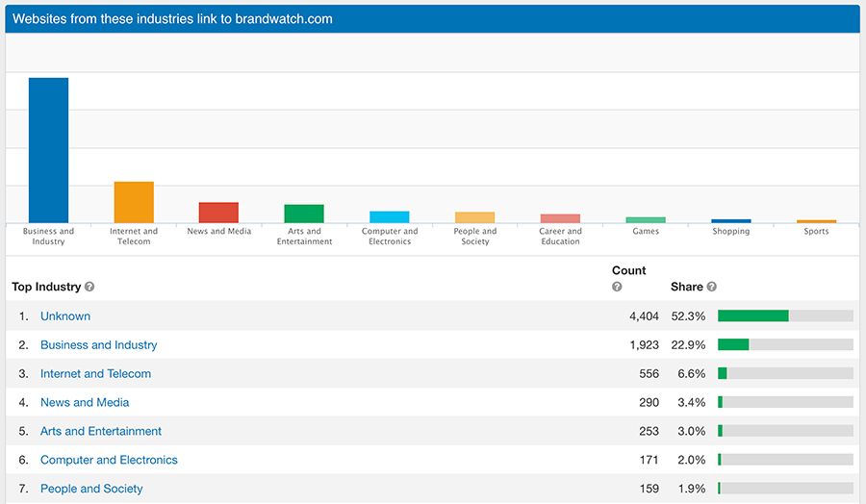Viewport: 866px width, 504px height.
Task: Open Business and Industry link in table
Action: (98, 344)
